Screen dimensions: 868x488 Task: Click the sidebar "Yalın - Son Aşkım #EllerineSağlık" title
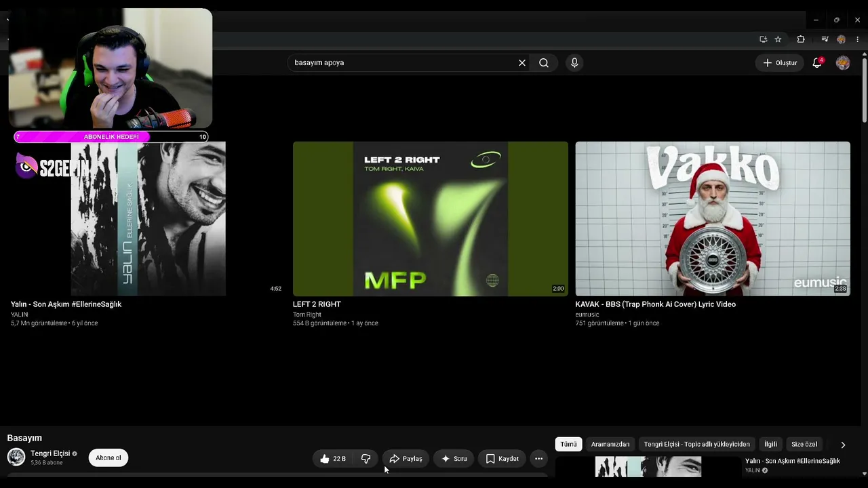[793, 461]
